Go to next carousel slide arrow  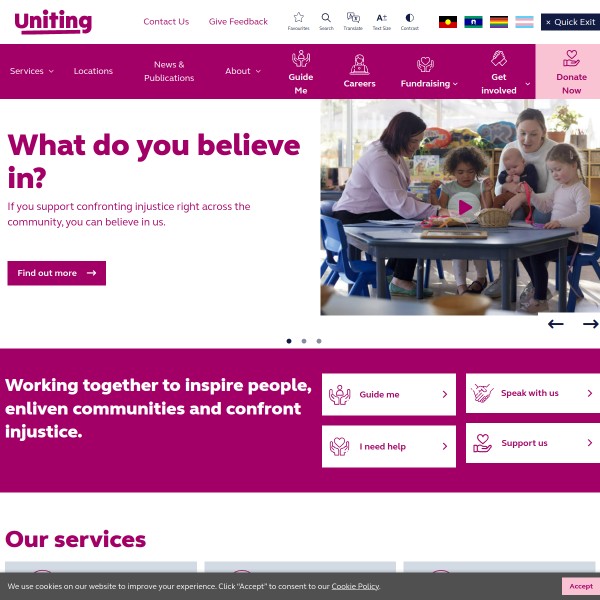coord(590,324)
